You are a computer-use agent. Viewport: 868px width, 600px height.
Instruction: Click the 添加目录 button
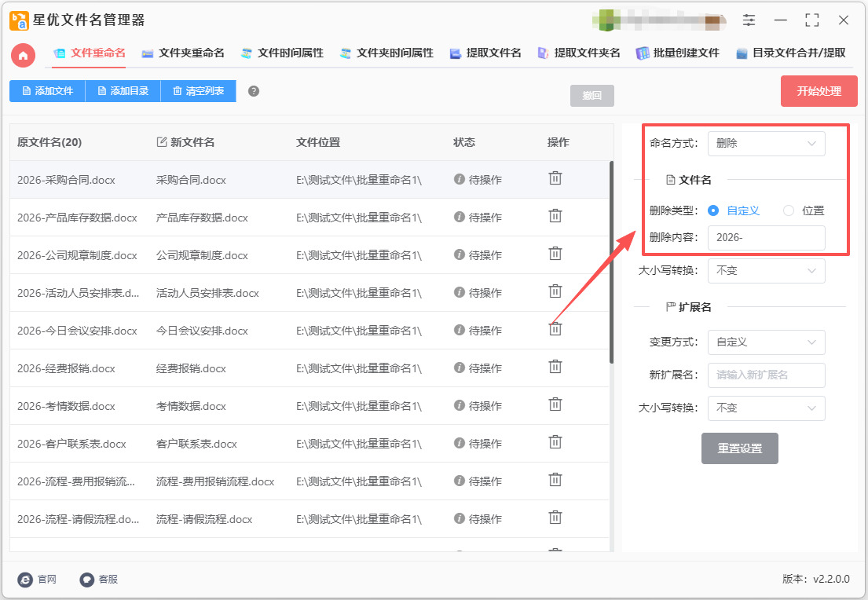click(123, 91)
